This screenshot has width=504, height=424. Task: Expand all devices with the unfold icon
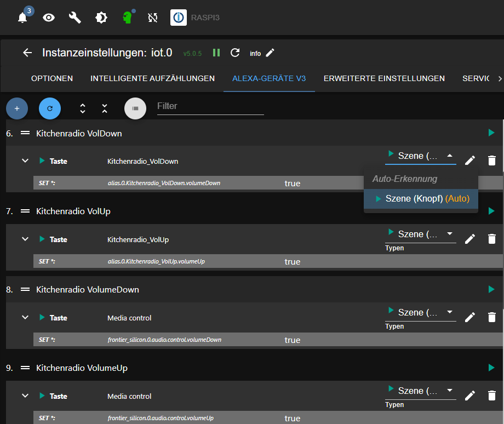click(x=83, y=108)
